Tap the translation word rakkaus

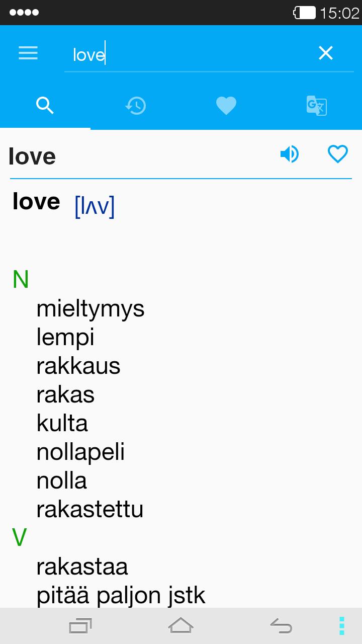(78, 366)
